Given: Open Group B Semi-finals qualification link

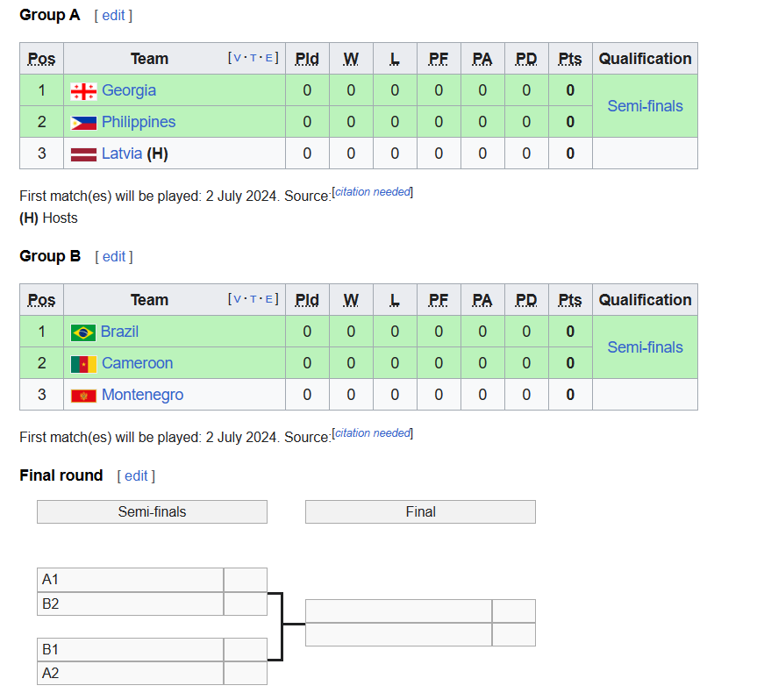Looking at the screenshot, I should 645,346.
